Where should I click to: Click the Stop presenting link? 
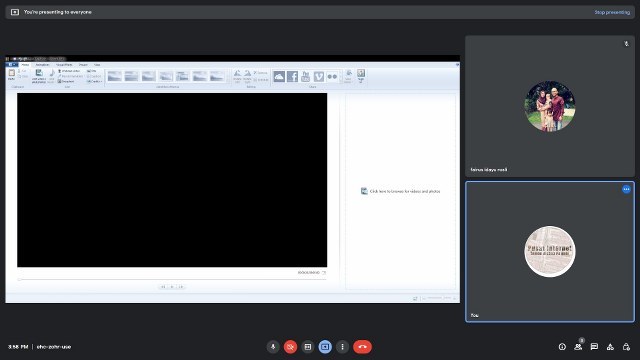tap(612, 12)
